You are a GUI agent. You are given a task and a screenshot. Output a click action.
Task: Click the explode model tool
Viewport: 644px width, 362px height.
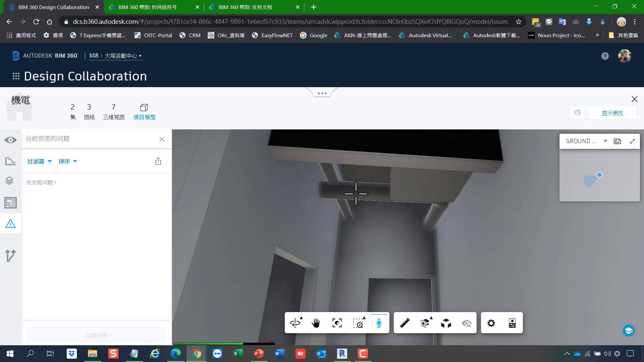pos(446,323)
